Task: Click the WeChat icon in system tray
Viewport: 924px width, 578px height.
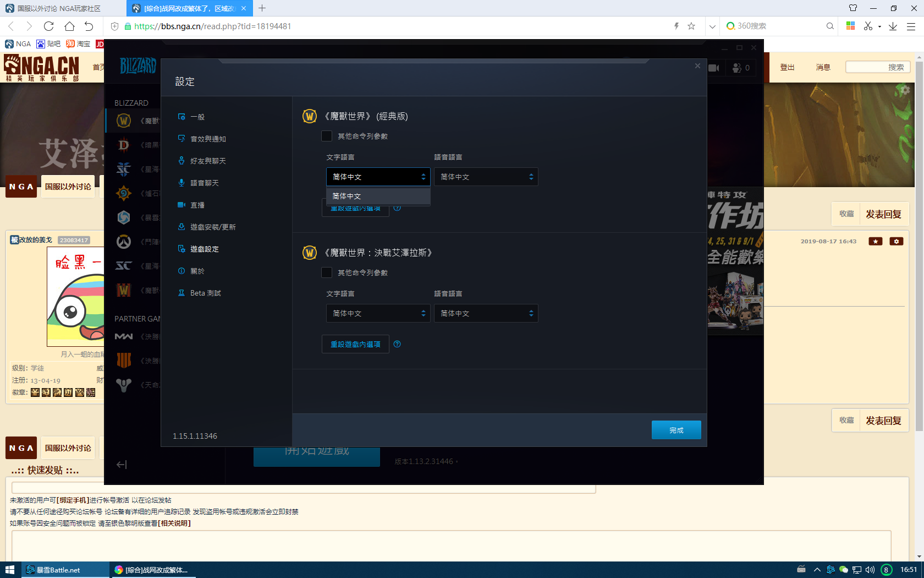Action: point(844,570)
